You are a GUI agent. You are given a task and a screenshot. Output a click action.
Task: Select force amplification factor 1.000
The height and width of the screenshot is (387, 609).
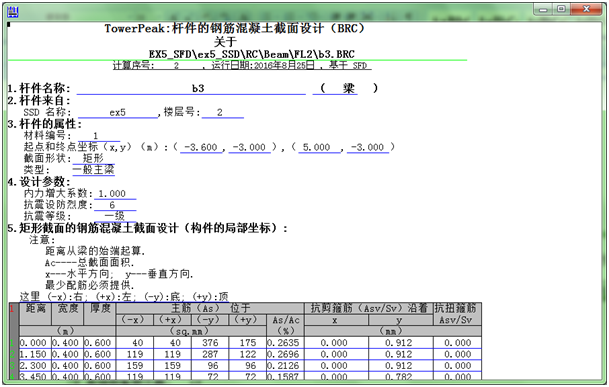pyautogui.click(x=115, y=194)
